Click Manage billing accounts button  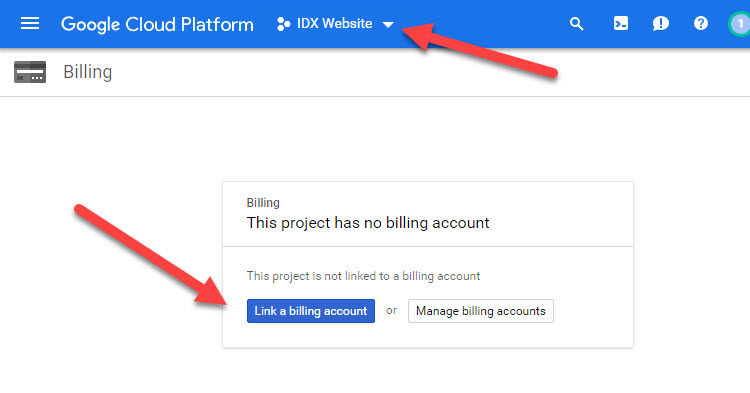click(x=481, y=311)
